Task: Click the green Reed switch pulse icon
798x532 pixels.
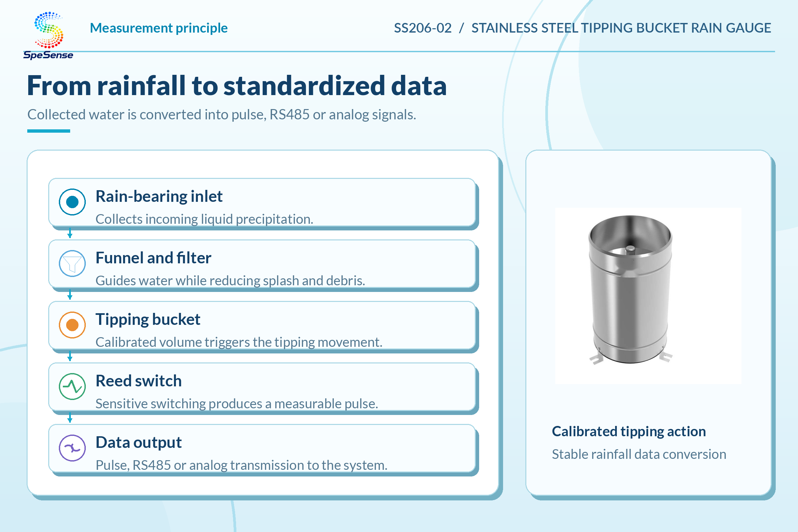Action: click(x=72, y=386)
